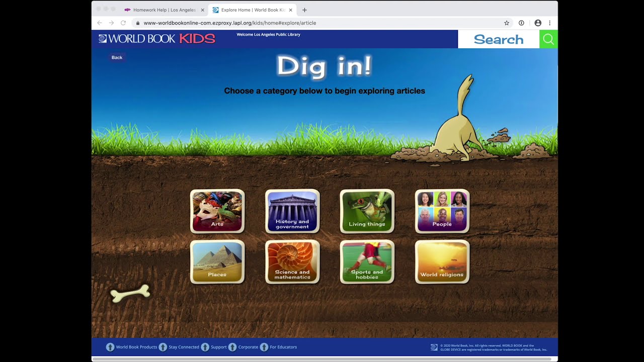Screen dimensions: 644x362
Task: Close the Homework Help tab
Action: point(203,10)
